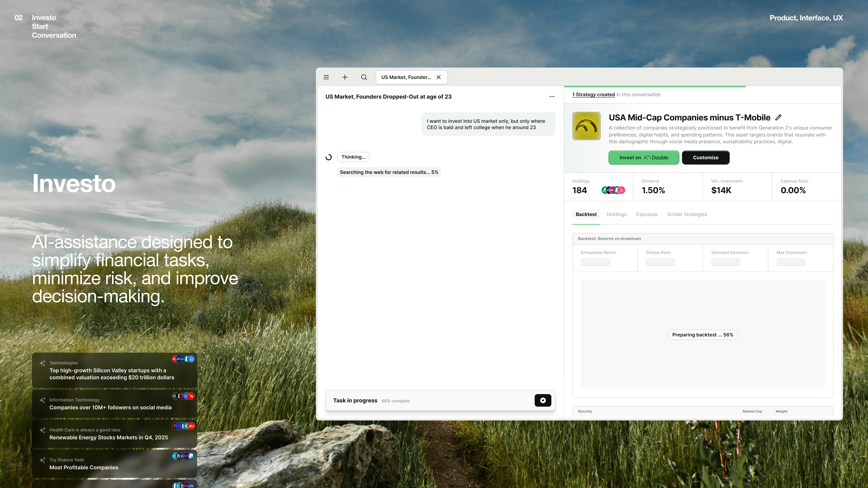Click the pencil icon to rename strategy
This screenshot has width=868, height=488.
778,117
